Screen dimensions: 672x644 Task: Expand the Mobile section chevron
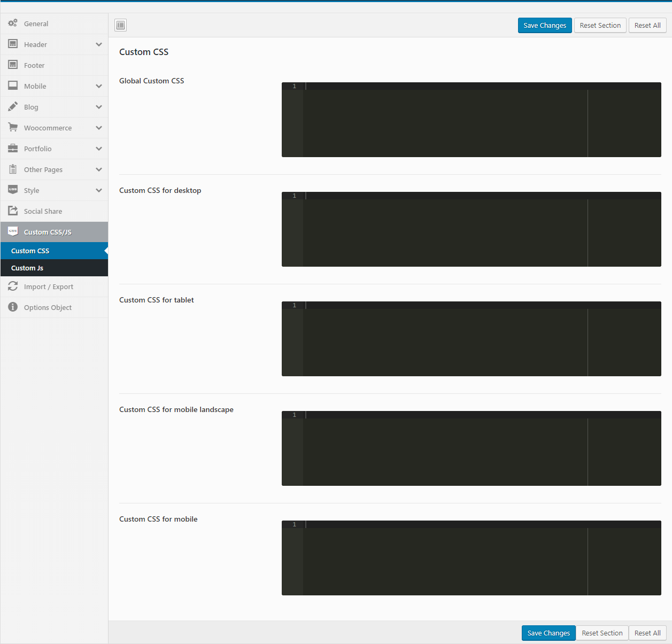[x=99, y=86]
